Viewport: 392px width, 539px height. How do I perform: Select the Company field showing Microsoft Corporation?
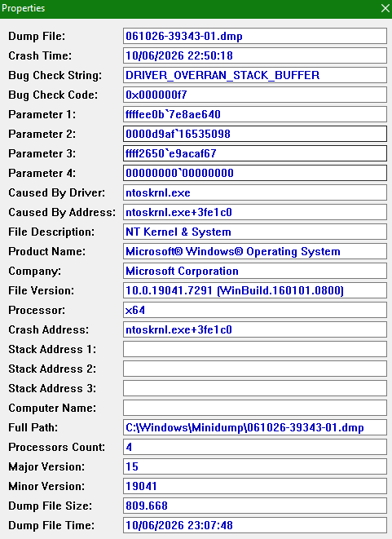click(255, 272)
